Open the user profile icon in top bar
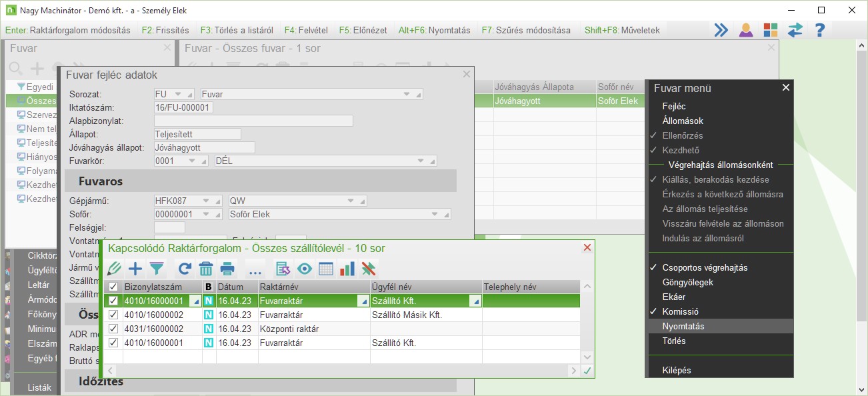The image size is (868, 396). point(746,30)
